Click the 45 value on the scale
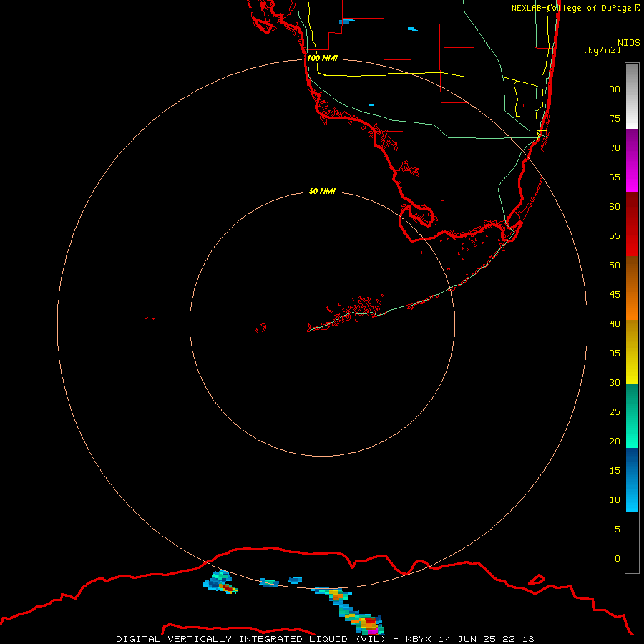The image size is (644, 644). tap(615, 295)
